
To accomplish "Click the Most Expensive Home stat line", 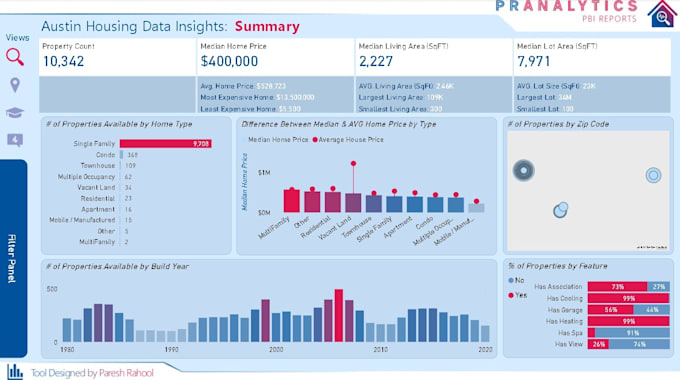I will 257,98.
